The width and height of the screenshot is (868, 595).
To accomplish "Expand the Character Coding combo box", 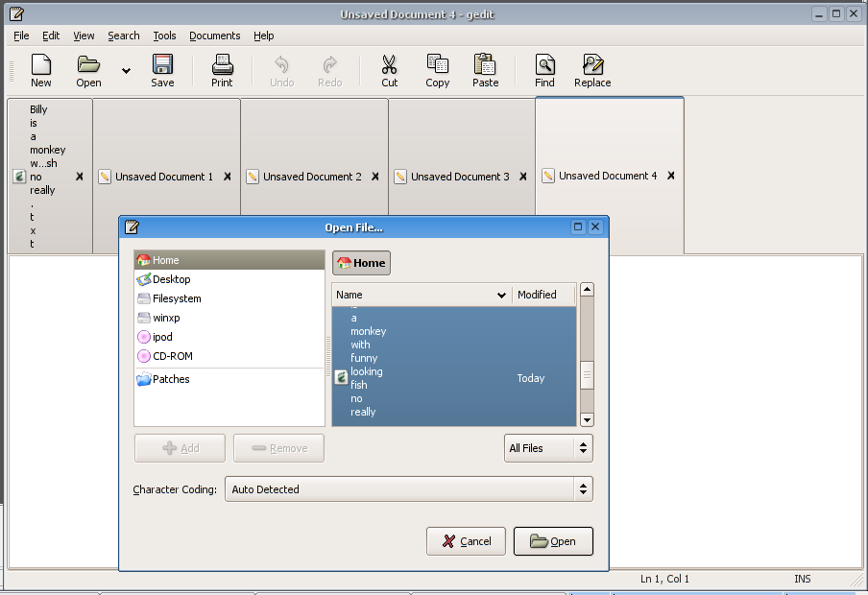I will (408, 489).
